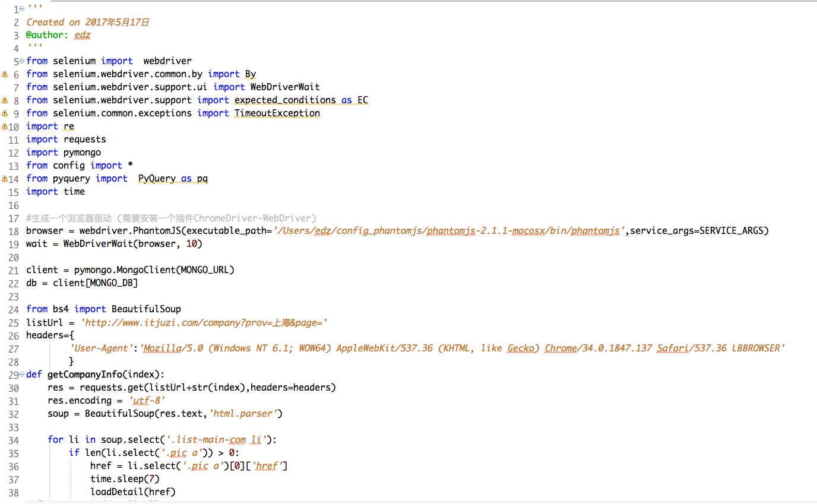The image size is (817, 504).
Task: Click 'time' in the line 15 import
Action: [x=74, y=192]
